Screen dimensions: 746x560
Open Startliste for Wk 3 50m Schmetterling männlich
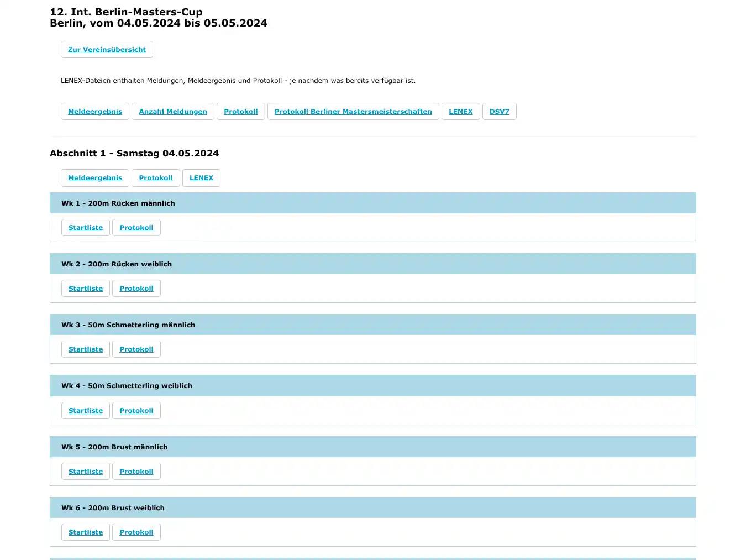click(x=85, y=349)
